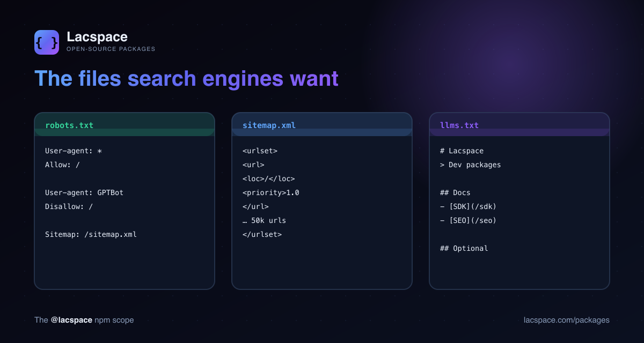Image resolution: width=644 pixels, height=343 pixels.
Task: Click the line "User-agent: *"
Action: click(x=74, y=151)
